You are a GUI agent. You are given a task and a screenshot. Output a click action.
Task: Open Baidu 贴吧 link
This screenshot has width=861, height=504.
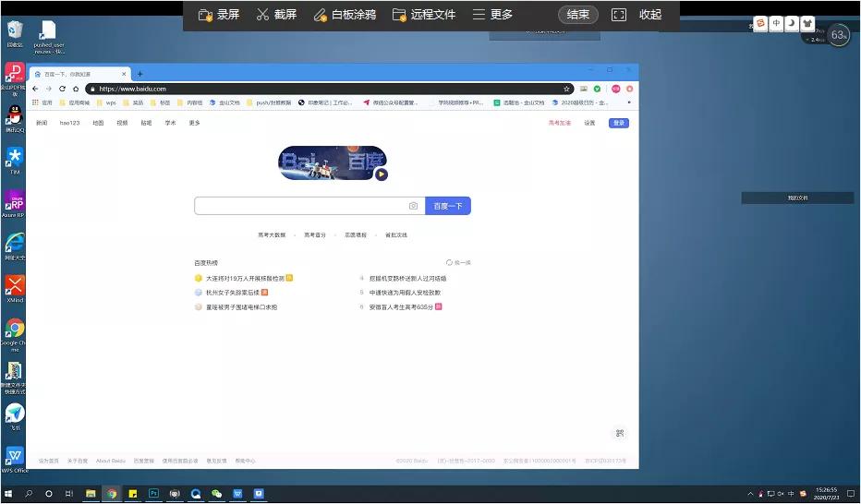point(146,123)
